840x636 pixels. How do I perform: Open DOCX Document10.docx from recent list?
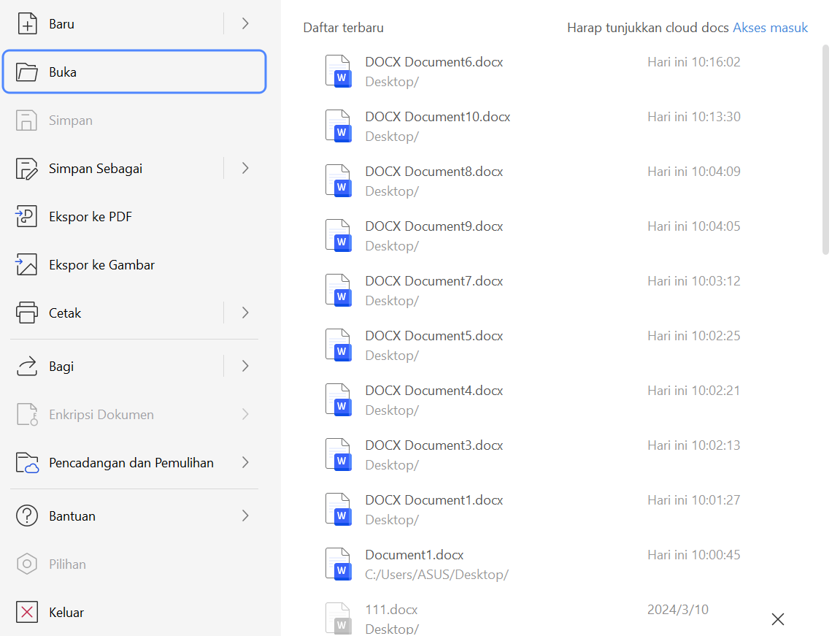coord(436,116)
